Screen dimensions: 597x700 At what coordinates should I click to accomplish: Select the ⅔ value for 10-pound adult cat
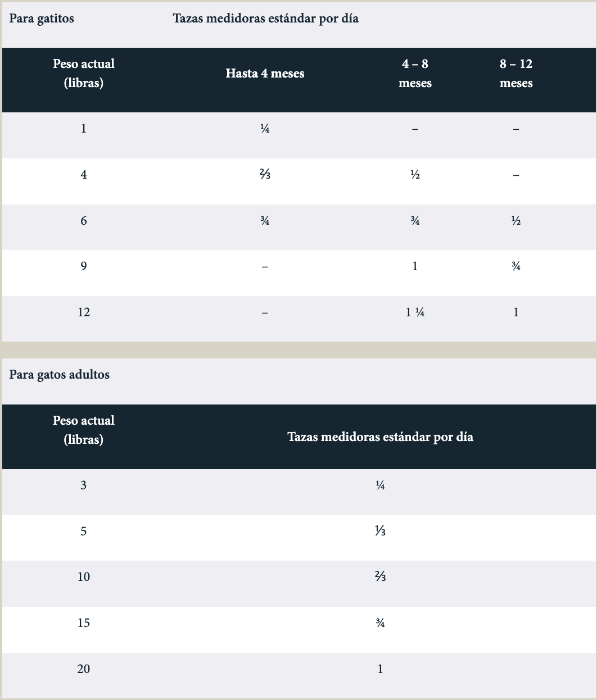pos(381,577)
